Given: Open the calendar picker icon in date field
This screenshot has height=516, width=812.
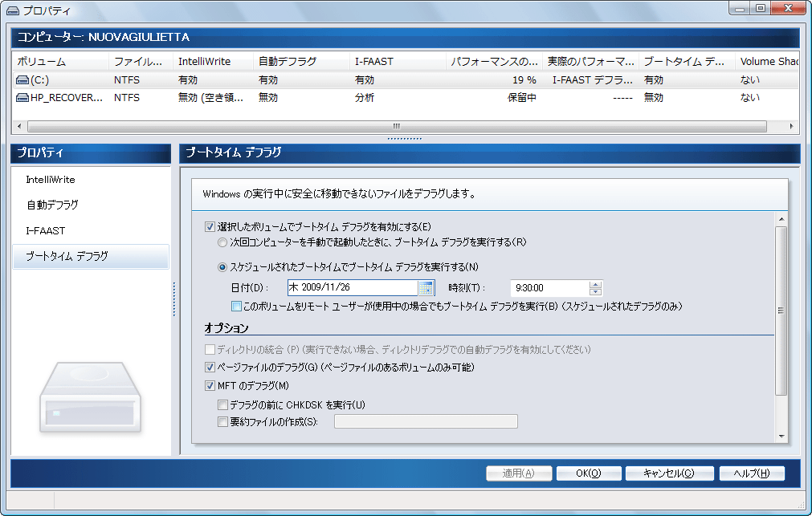Looking at the screenshot, I should click(x=426, y=288).
